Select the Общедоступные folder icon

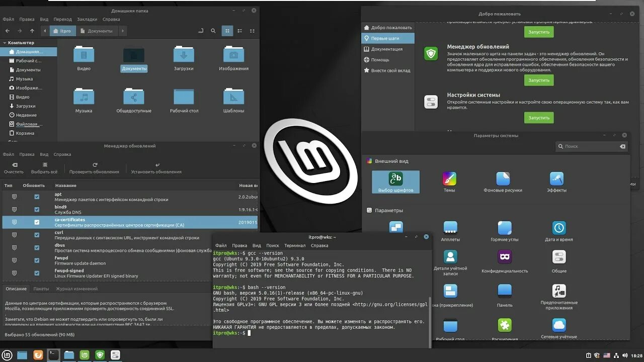pyautogui.click(x=134, y=100)
